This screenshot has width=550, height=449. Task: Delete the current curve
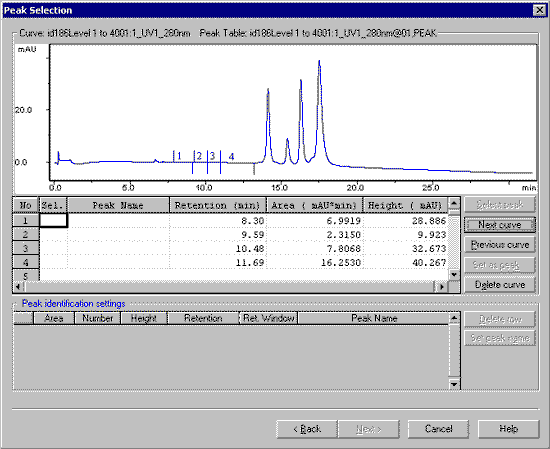(500, 284)
